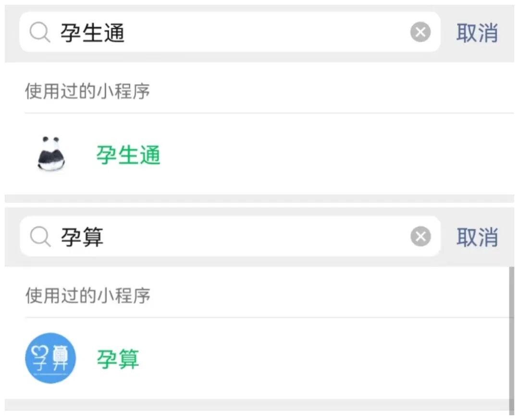
Task: Click 使用过的小程序 heading above 孕算 result
Action: click(87, 295)
